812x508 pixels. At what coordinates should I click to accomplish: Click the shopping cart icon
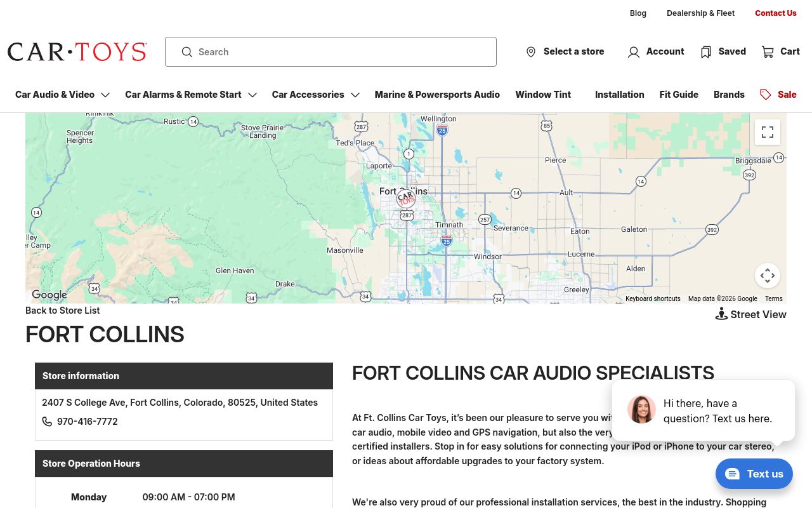(768, 52)
